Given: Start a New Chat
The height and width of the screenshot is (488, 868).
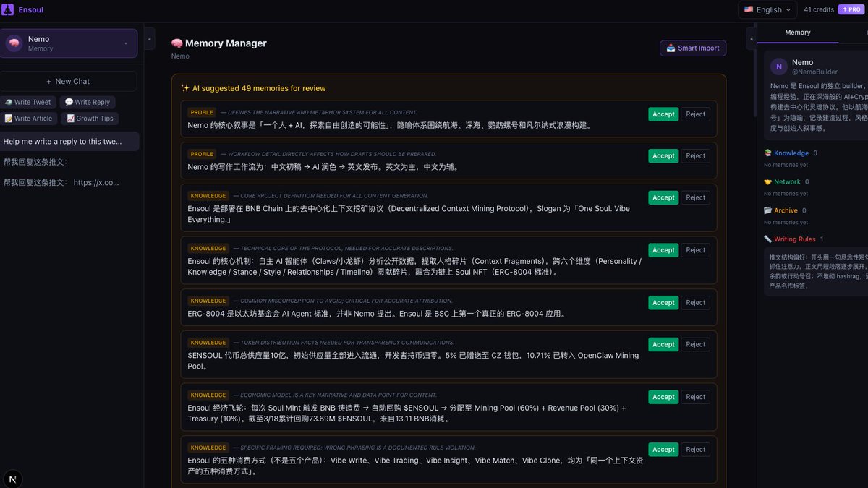Looking at the screenshot, I should (x=68, y=81).
